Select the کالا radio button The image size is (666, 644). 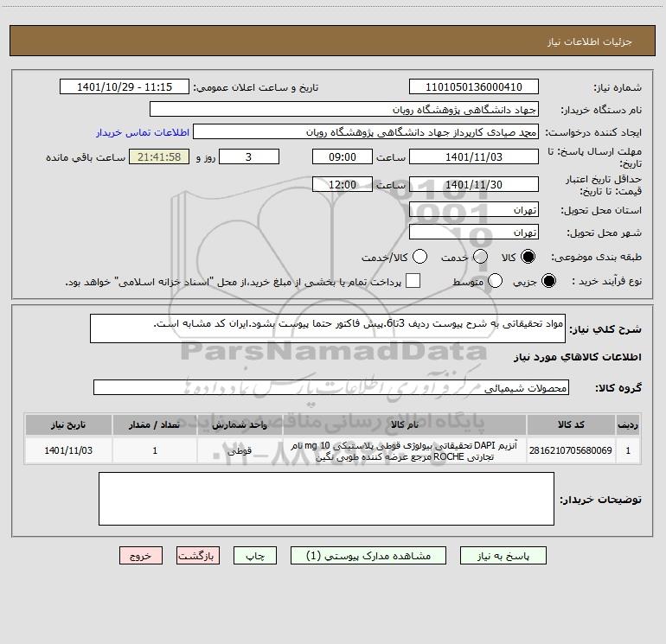(528, 257)
